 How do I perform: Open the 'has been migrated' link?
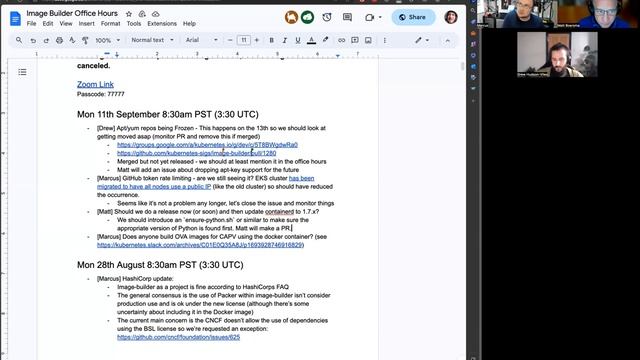pyautogui.click(x=301, y=178)
